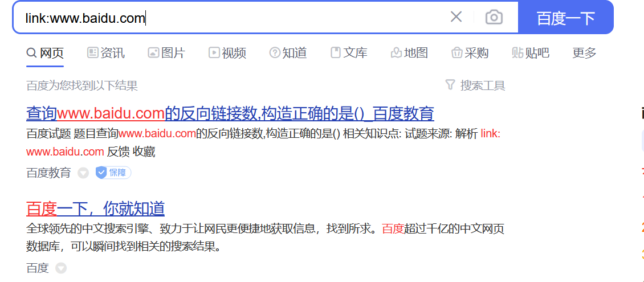Click the 百度为您找到以下结果 text
Screen dimensions: 644x282
point(82,86)
